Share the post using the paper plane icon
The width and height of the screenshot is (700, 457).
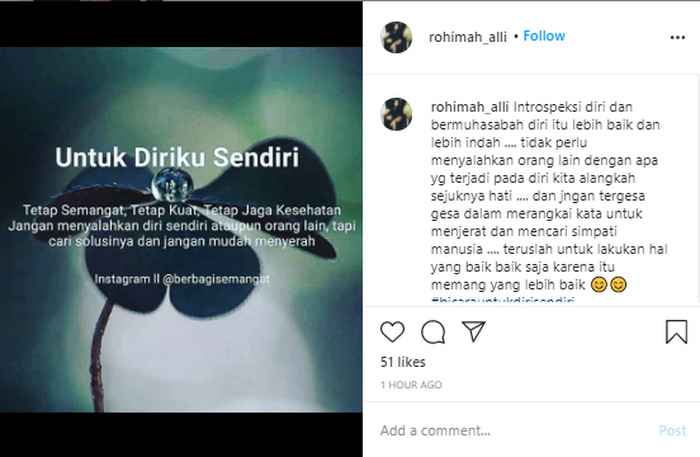coord(474,331)
